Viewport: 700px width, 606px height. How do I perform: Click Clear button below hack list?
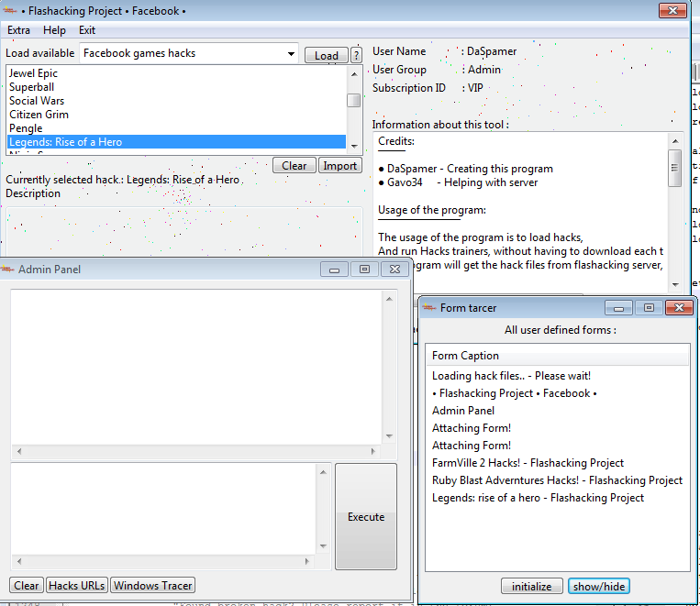coord(294,166)
